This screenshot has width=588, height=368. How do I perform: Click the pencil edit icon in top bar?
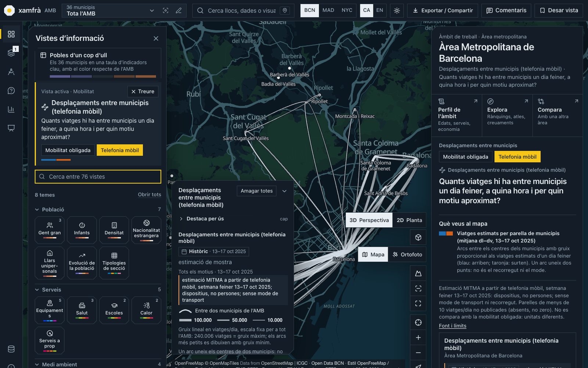(179, 11)
